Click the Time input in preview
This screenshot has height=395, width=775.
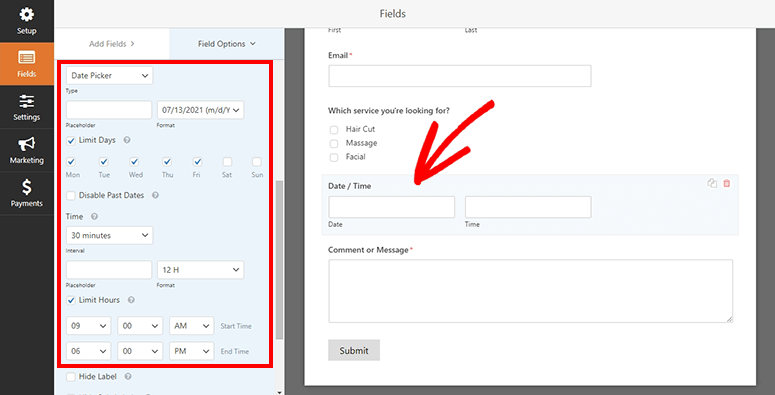tap(528, 207)
